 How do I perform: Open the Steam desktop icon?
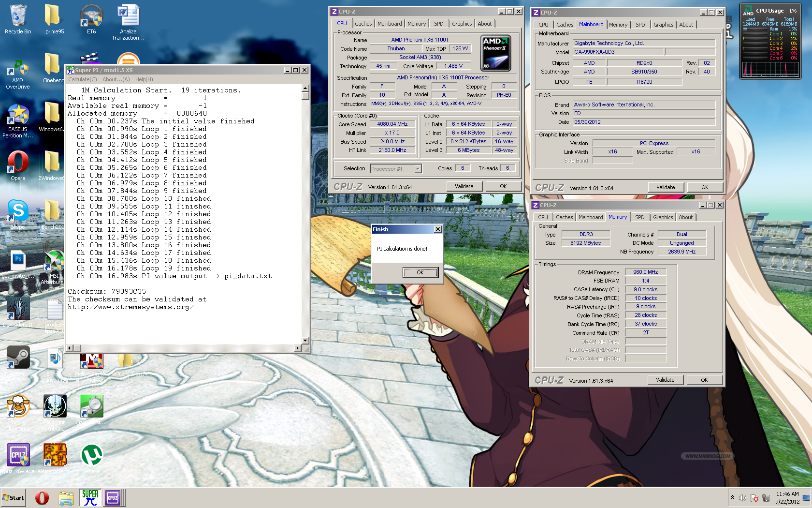click(18, 361)
